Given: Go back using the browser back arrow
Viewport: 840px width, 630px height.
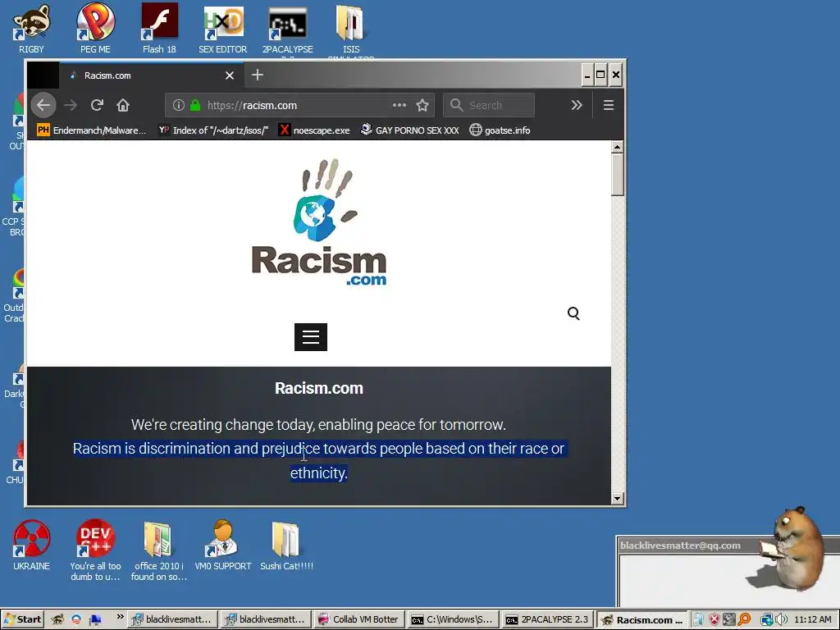Looking at the screenshot, I should [43, 105].
